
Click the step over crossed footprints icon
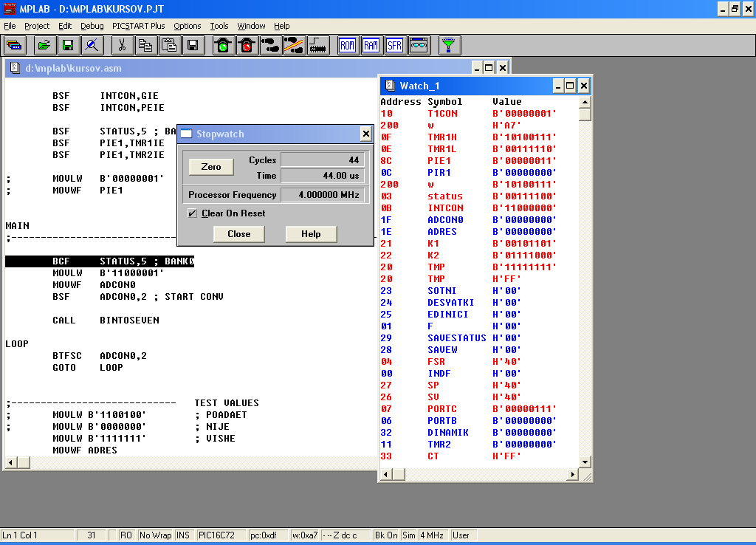point(294,46)
